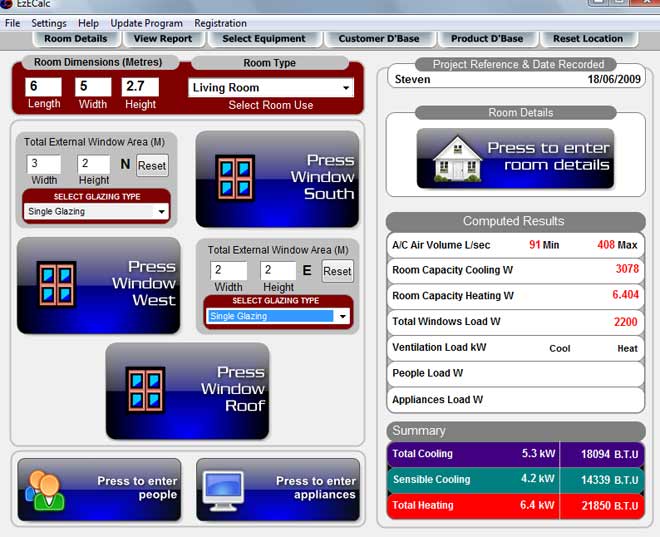Open the Select Equipment toolbar button
The width and height of the screenshot is (660, 537).
(x=264, y=39)
